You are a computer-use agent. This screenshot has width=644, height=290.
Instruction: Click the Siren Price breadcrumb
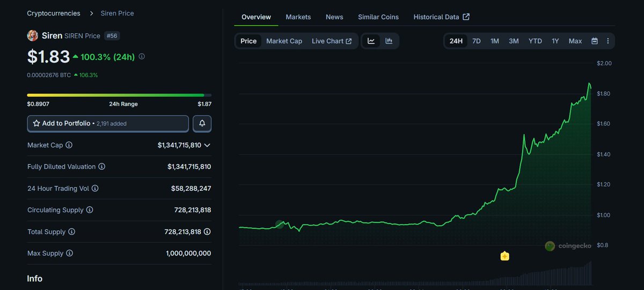(118, 13)
